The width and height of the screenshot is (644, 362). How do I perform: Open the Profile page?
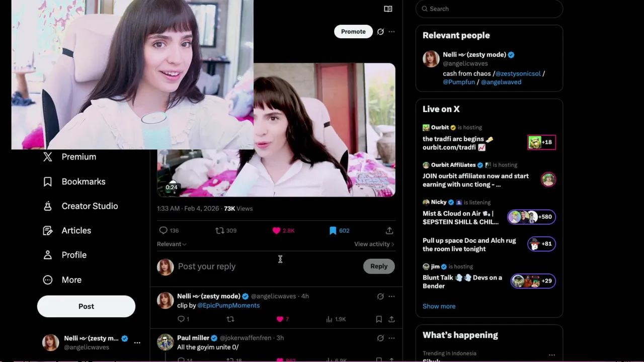click(74, 255)
